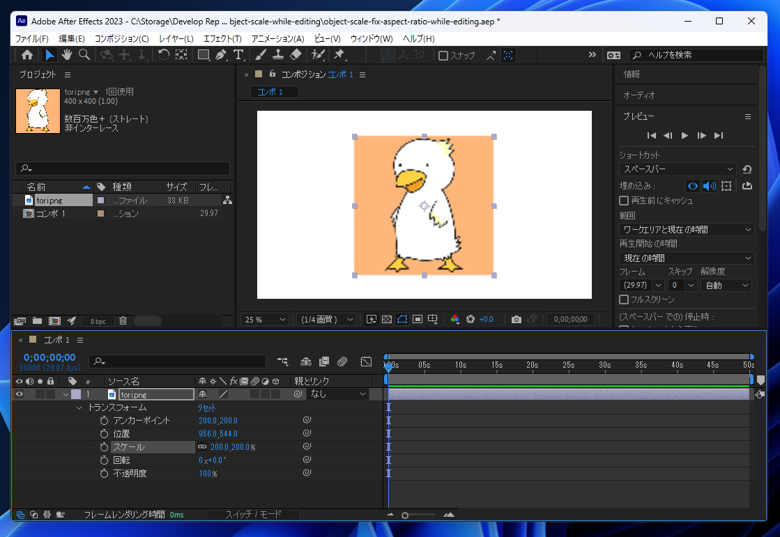
Task: Click the trash icon in Project panel
Action: tap(123, 321)
